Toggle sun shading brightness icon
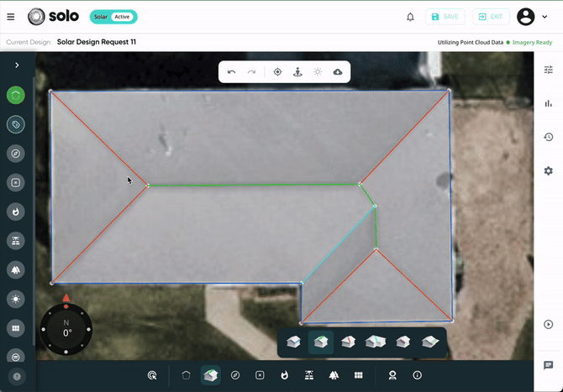Image resolution: width=563 pixels, height=392 pixels. pyautogui.click(x=318, y=72)
